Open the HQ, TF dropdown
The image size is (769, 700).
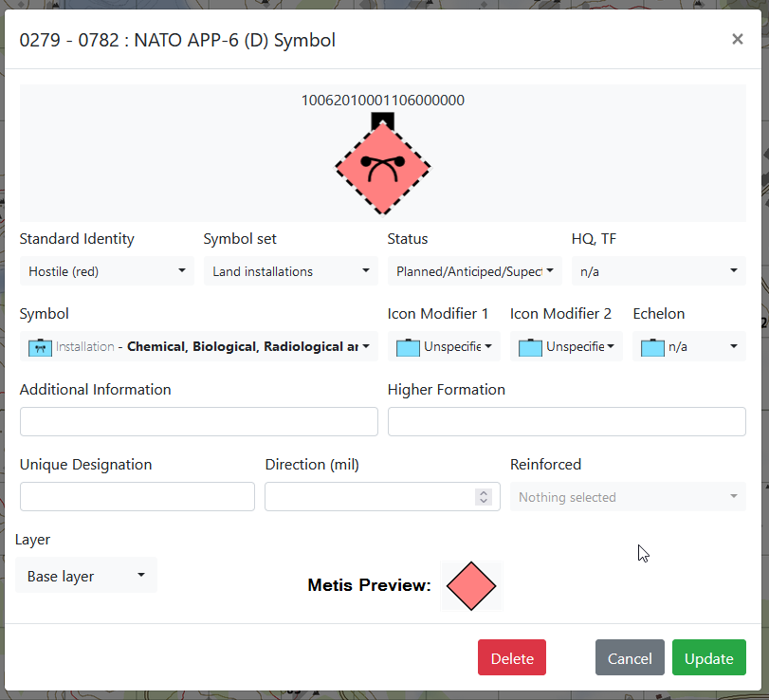click(658, 270)
